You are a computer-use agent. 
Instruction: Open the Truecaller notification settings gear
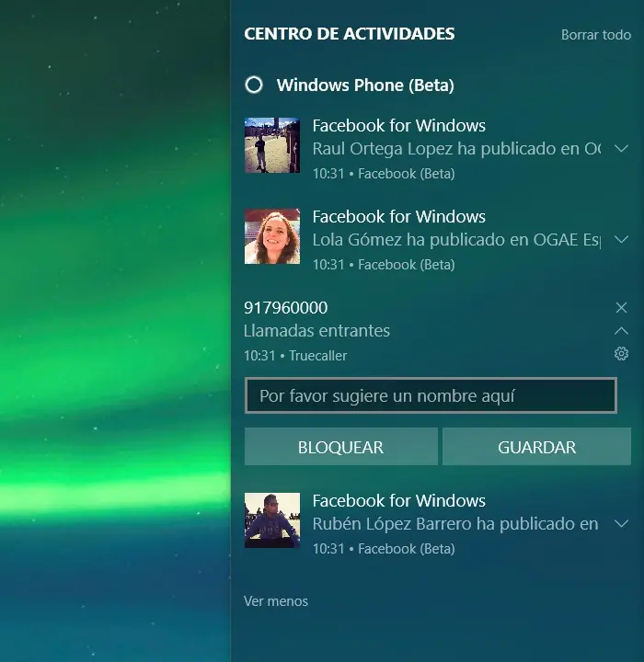(x=621, y=353)
